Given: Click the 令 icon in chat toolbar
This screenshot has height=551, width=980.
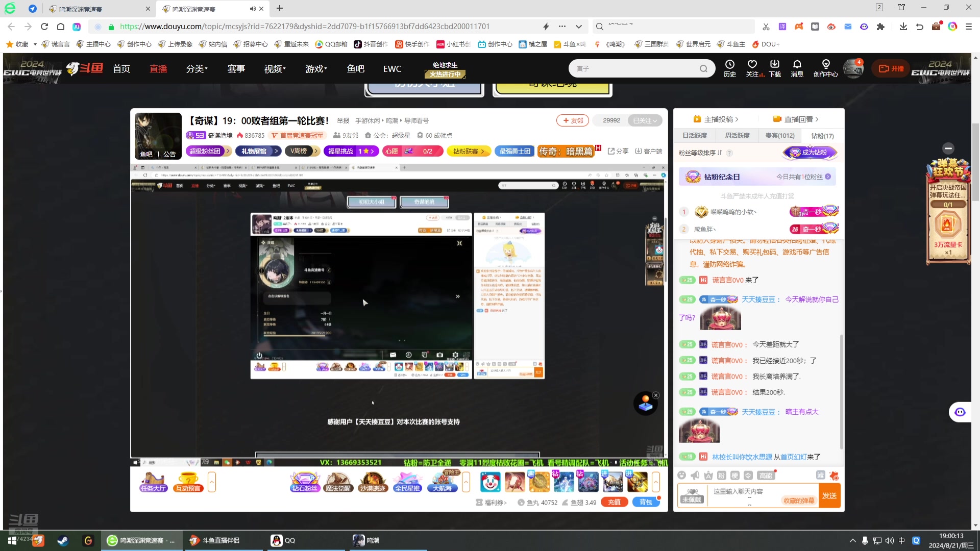Looking at the screenshot, I should point(748,475).
